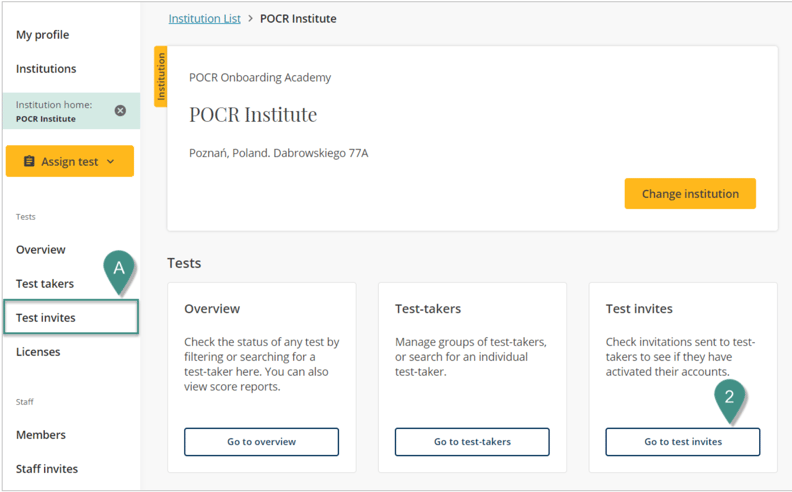Open Members under Staff

coord(41,435)
